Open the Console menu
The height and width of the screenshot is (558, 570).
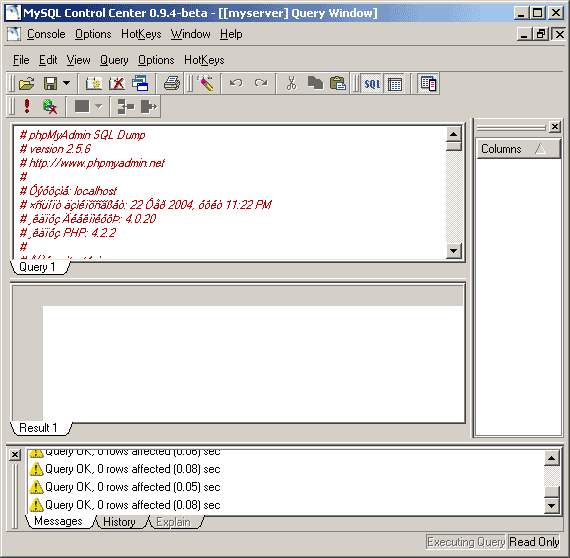coord(46,34)
